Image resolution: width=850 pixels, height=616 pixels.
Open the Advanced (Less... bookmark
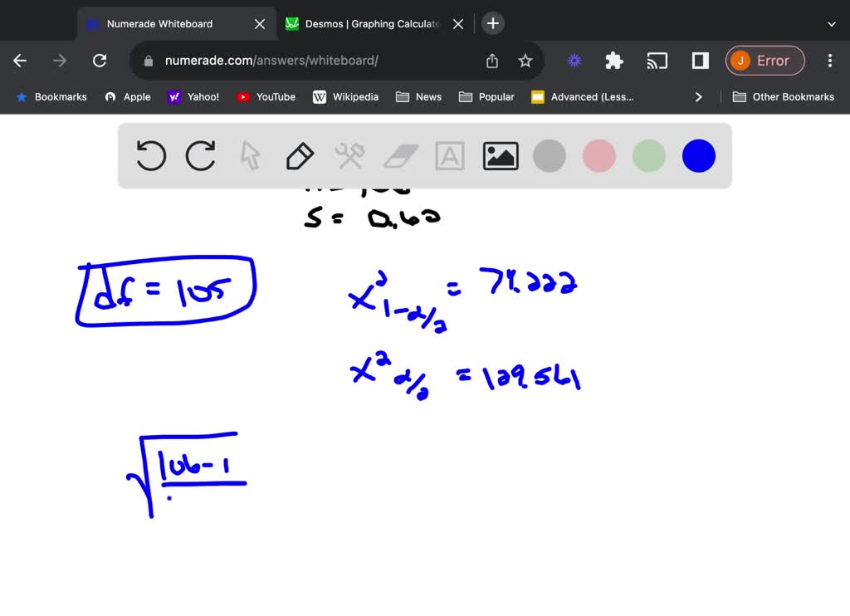click(x=583, y=97)
